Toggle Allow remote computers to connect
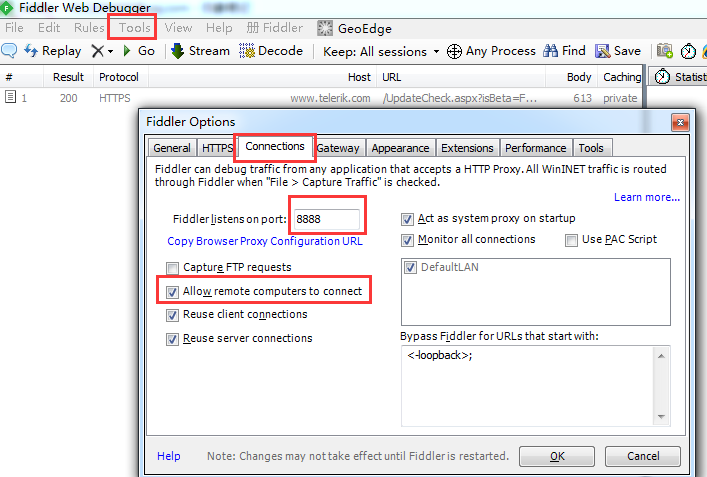Viewport: 707px width, 477px height. (172, 292)
